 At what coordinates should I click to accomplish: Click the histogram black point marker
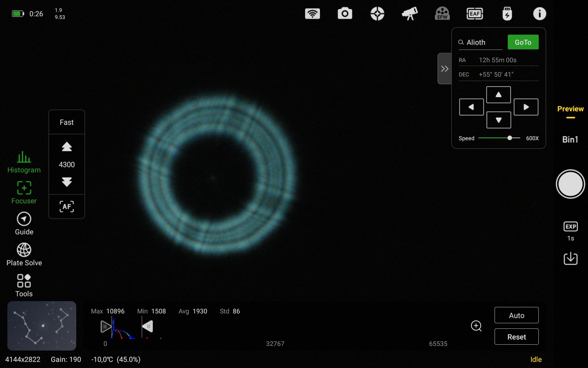(106, 327)
